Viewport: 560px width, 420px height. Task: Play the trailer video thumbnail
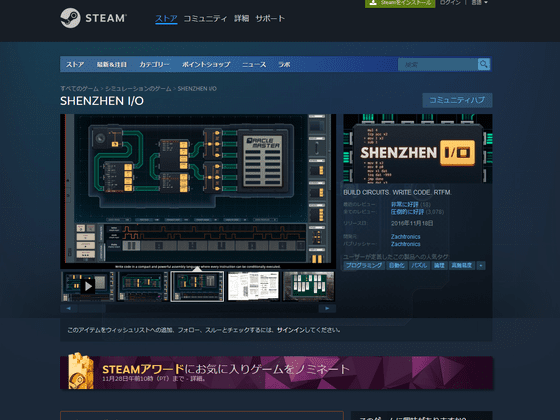(88, 286)
